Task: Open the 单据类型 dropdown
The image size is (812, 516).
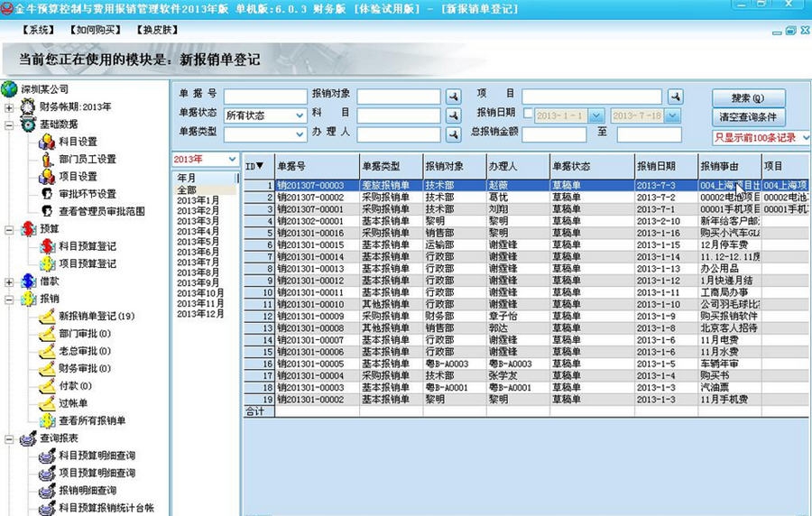Action: pyautogui.click(x=300, y=134)
